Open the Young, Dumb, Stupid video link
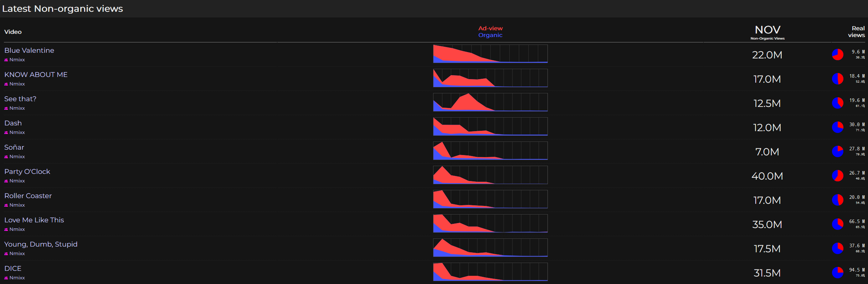The image size is (868, 284). click(x=41, y=244)
